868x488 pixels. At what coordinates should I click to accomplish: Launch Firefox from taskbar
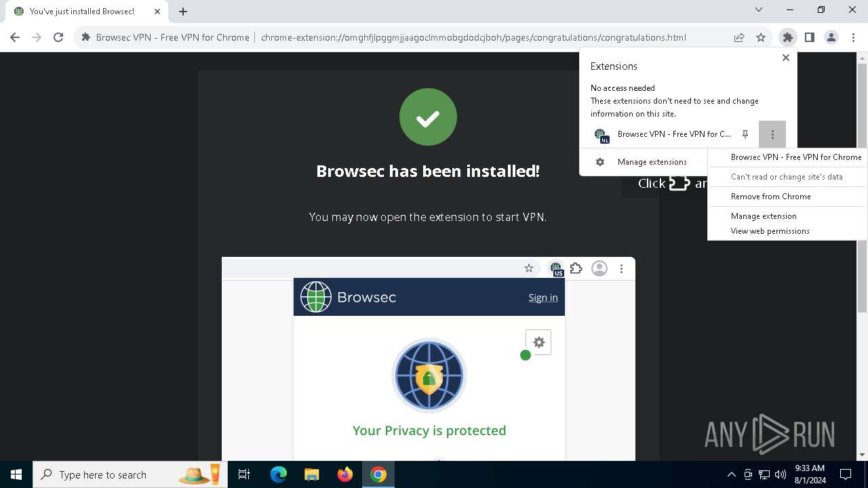[x=344, y=474]
